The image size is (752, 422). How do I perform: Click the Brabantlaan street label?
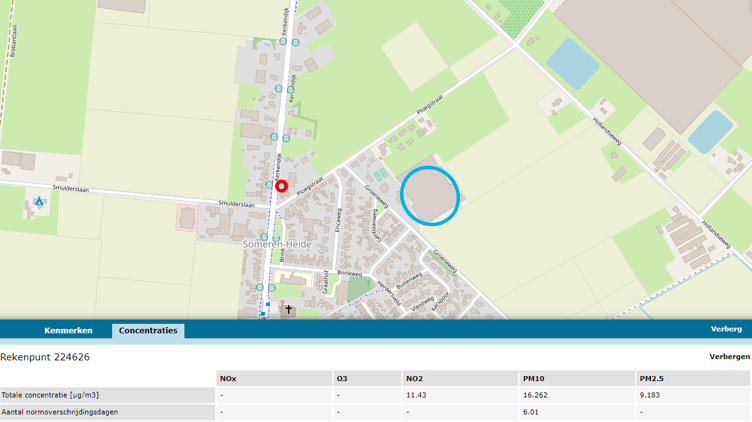(x=13, y=41)
